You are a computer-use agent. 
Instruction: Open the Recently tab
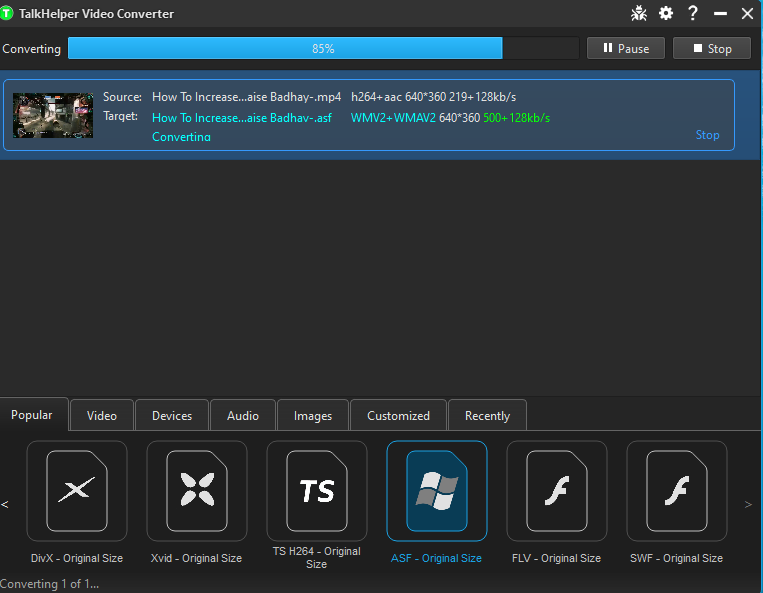[487, 416]
